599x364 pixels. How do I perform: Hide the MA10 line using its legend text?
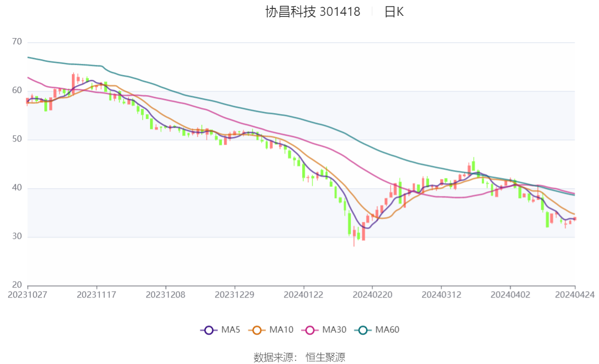pos(281,330)
